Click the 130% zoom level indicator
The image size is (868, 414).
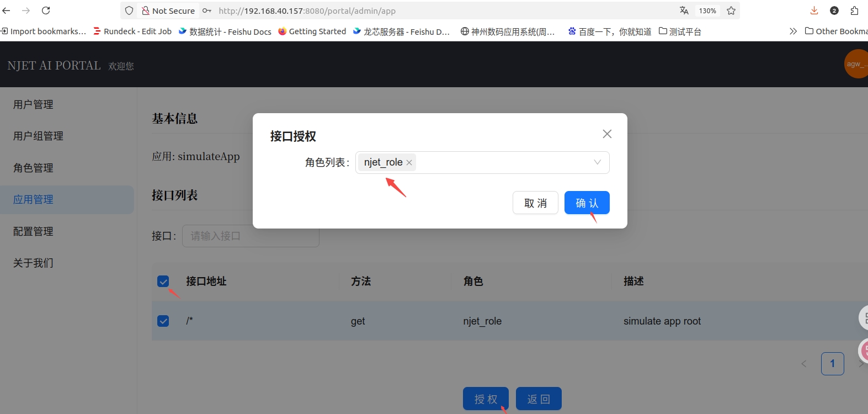[707, 10]
